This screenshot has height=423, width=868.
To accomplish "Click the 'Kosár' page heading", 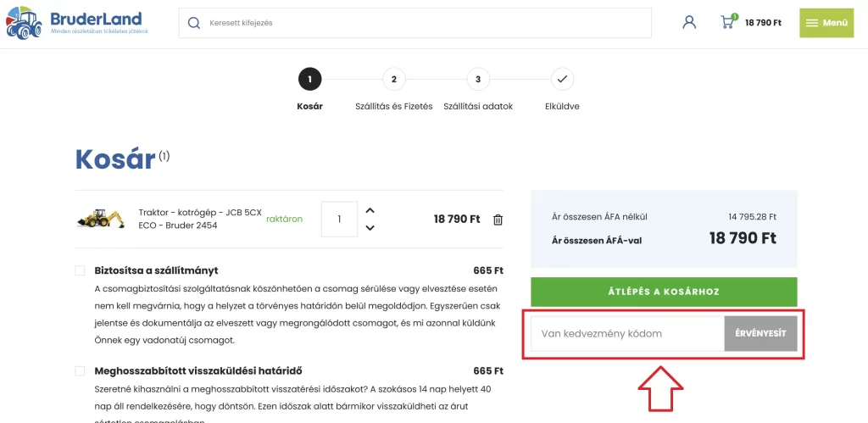I will [115, 160].
